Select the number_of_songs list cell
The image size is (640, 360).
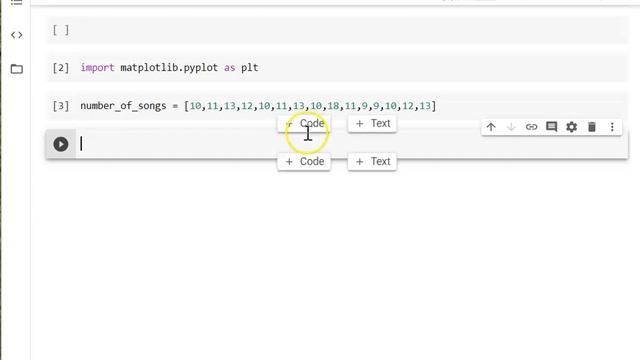coord(337,106)
